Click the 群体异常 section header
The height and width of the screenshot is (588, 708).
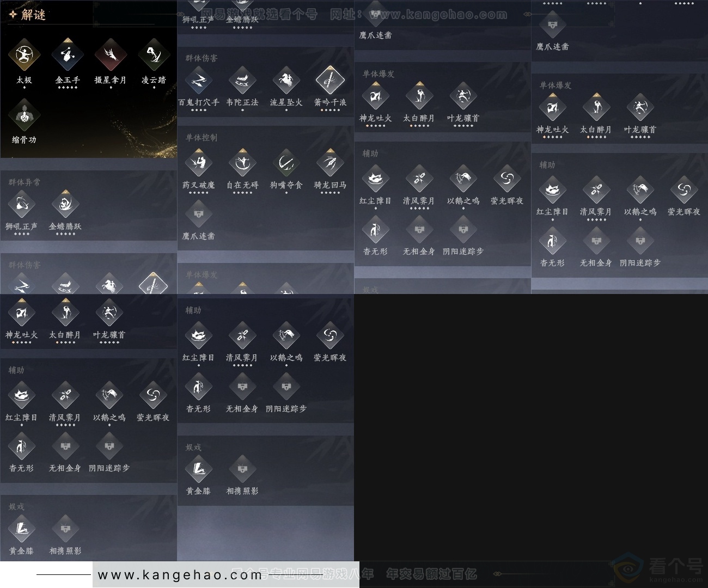[25, 182]
